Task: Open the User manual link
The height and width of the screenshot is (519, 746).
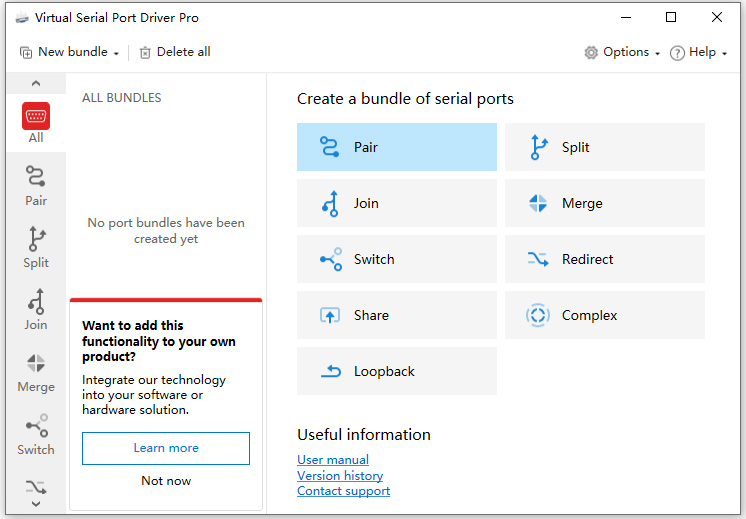Action: [333, 460]
